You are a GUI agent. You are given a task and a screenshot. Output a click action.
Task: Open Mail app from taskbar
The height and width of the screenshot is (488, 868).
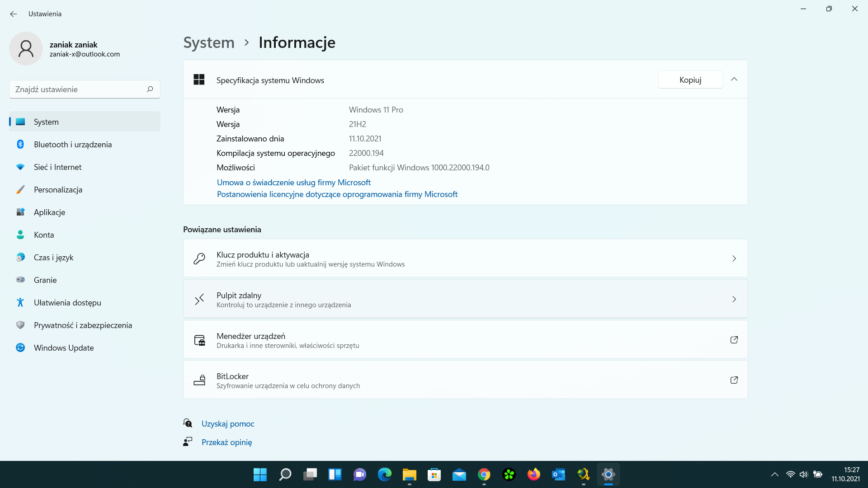(459, 474)
